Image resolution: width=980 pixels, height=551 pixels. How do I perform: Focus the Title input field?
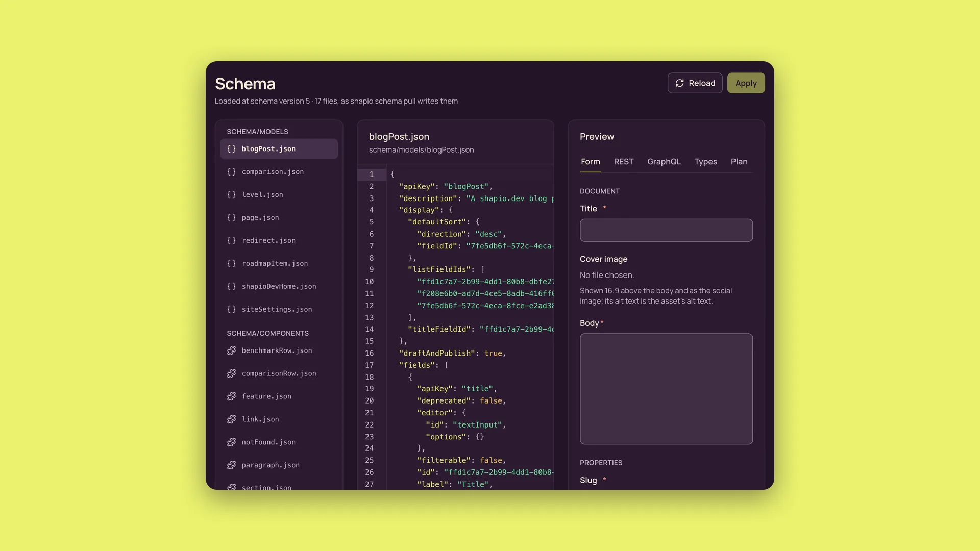coord(666,230)
